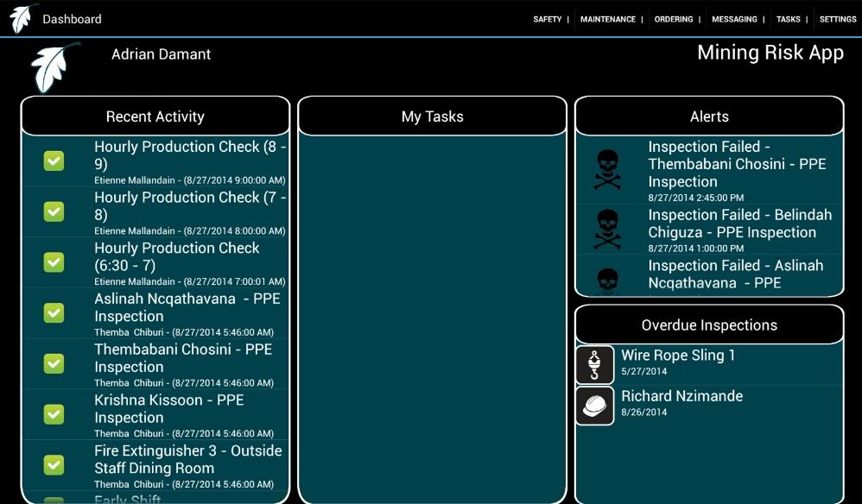Screen dimensions: 862x504
Task: Open the MAINTENANCE menu
Action: (607, 19)
